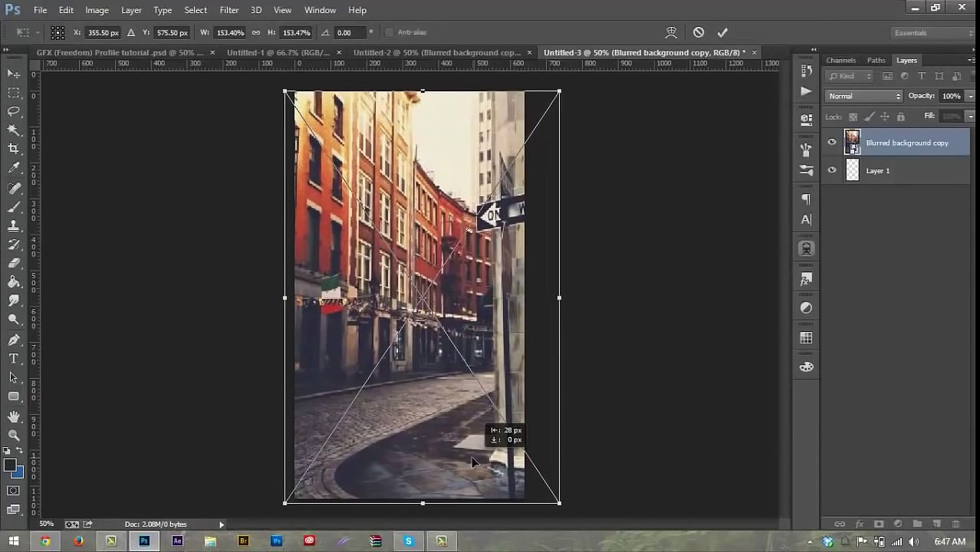This screenshot has height=552, width=980.
Task: Switch to the Paths tab
Action: (x=876, y=60)
